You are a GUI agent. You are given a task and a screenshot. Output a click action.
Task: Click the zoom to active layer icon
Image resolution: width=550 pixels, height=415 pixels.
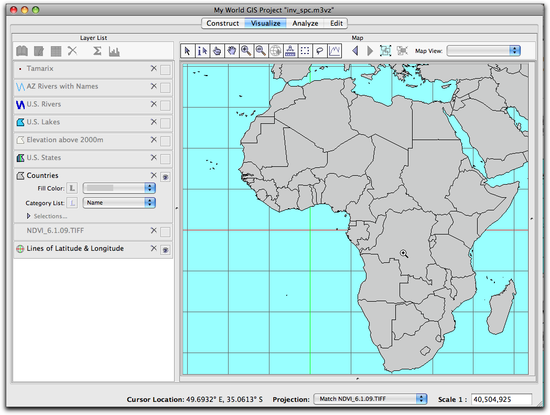pos(402,51)
